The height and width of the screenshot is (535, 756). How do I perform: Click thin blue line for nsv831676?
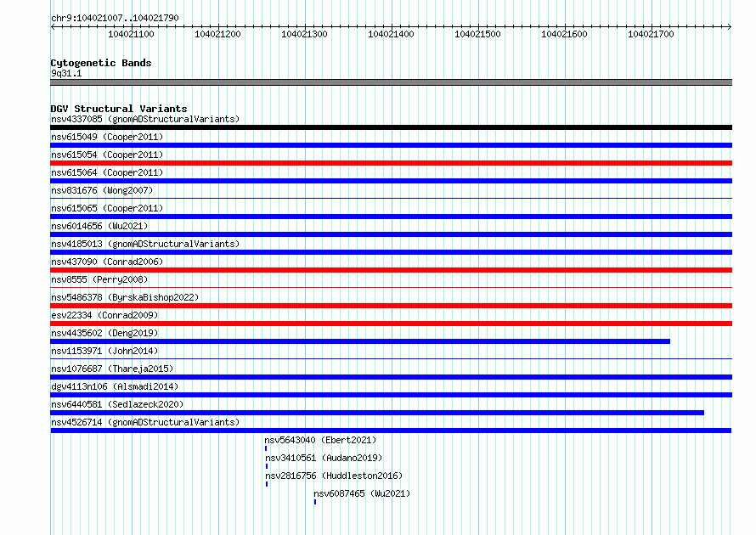coord(391,198)
